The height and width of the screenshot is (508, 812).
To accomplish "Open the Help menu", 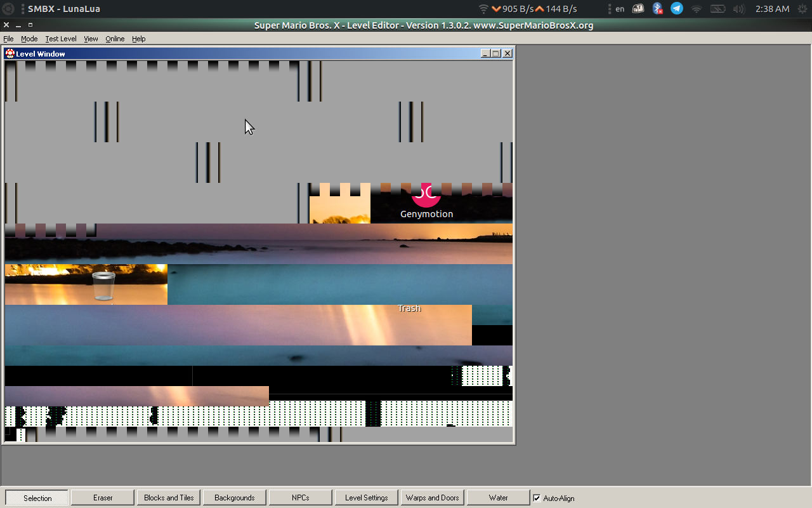I will tap(139, 39).
